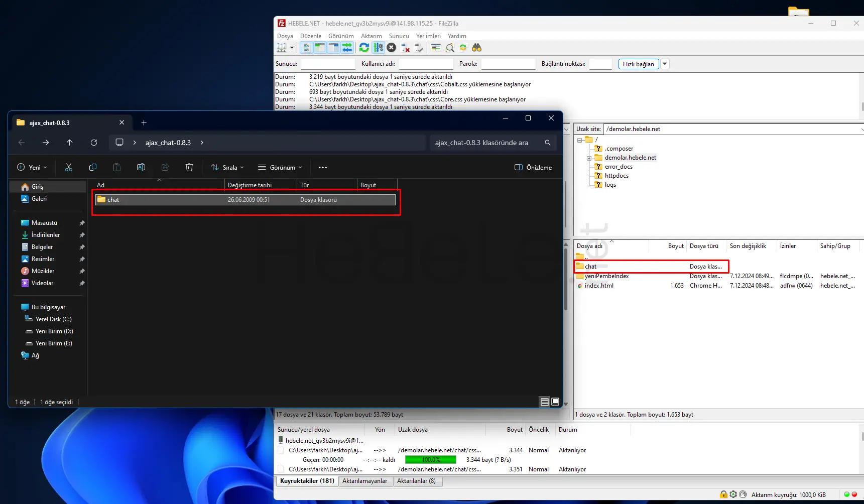This screenshot has width=864, height=504.
Task: Open the Yardım menu
Action: 457,36
